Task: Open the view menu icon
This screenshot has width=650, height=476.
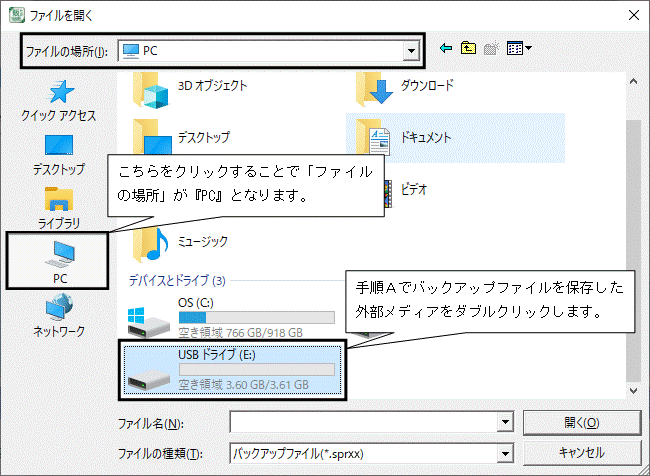Action: pyautogui.click(x=519, y=49)
